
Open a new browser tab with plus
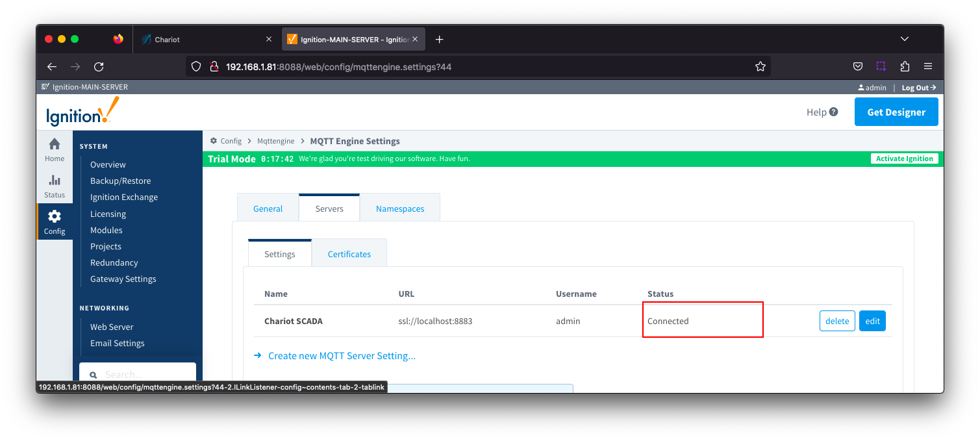439,40
